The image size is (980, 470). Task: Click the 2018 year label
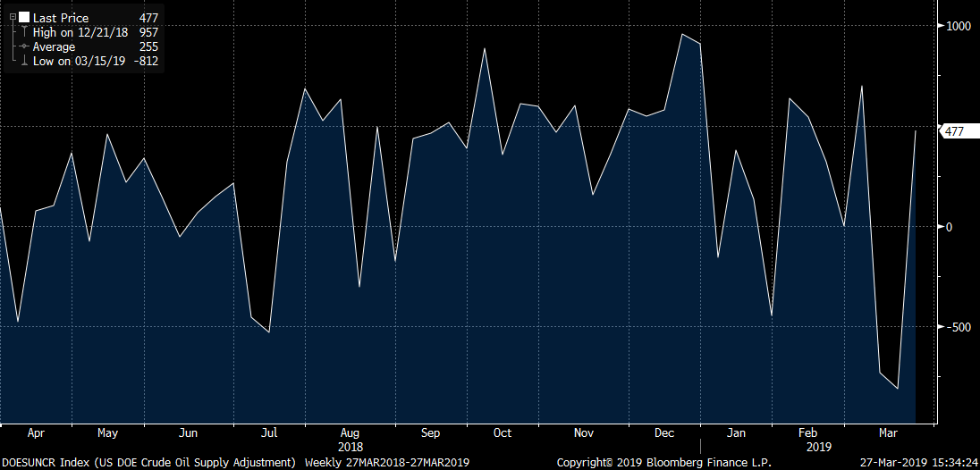tap(350, 448)
